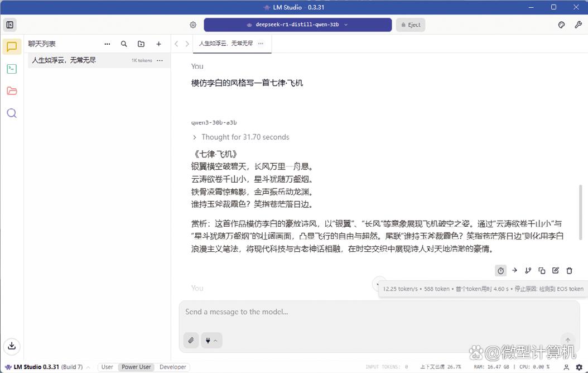Open the user account icon in status bar
This screenshot has height=373, width=588.
click(x=566, y=367)
